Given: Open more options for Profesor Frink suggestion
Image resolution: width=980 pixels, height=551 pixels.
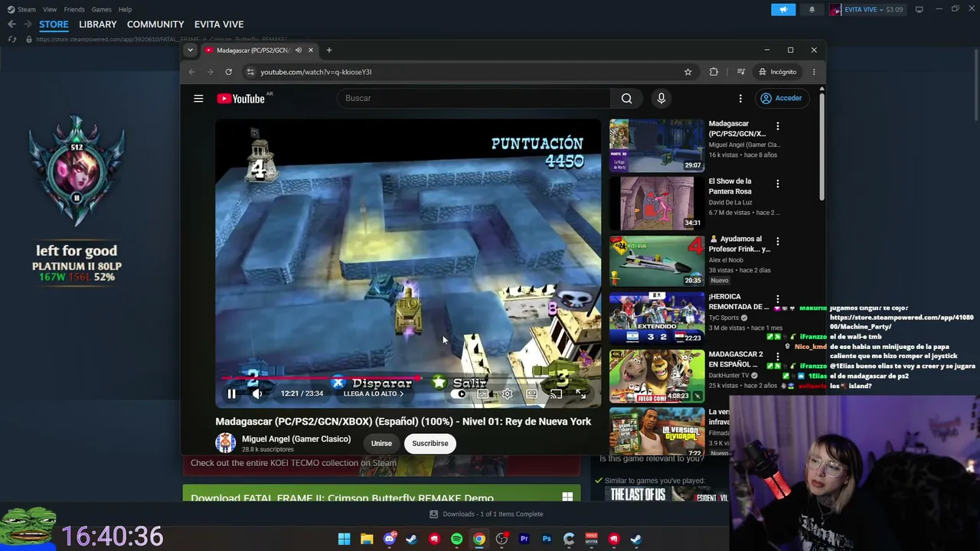Looking at the screenshot, I should pyautogui.click(x=778, y=242).
